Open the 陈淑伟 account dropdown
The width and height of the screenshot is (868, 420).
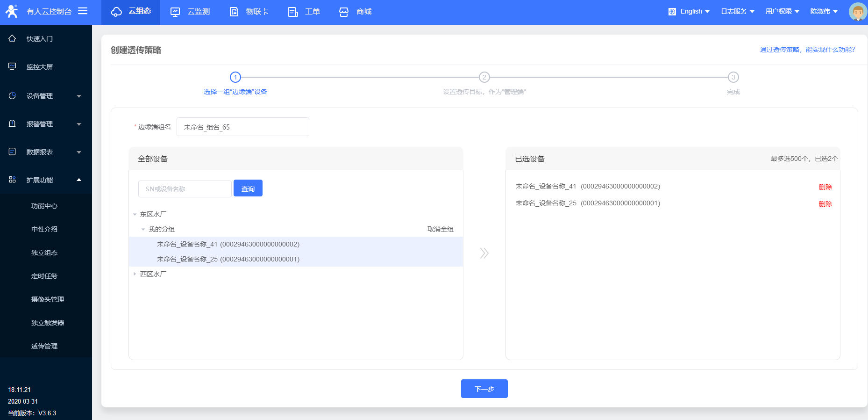pyautogui.click(x=824, y=11)
